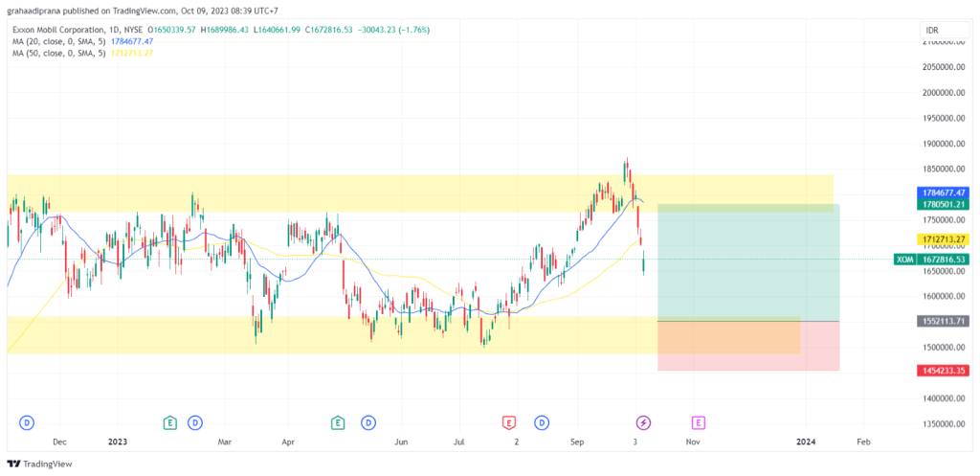Click the dividend marker before Jun
Screen dimensions: 980x476
368,422
